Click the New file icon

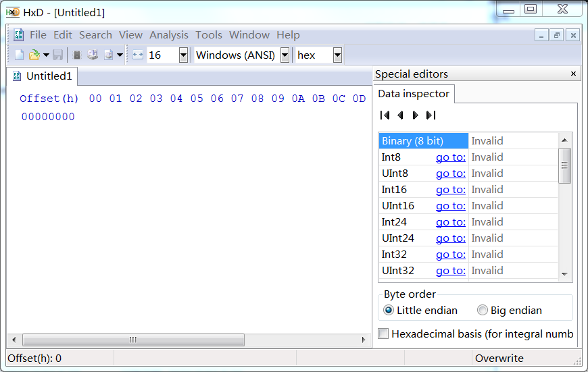19,55
